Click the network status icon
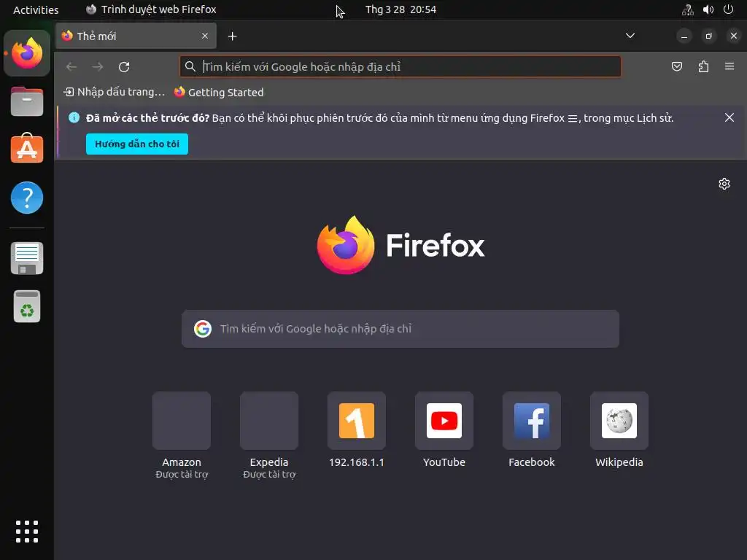747x560 pixels. (x=687, y=9)
